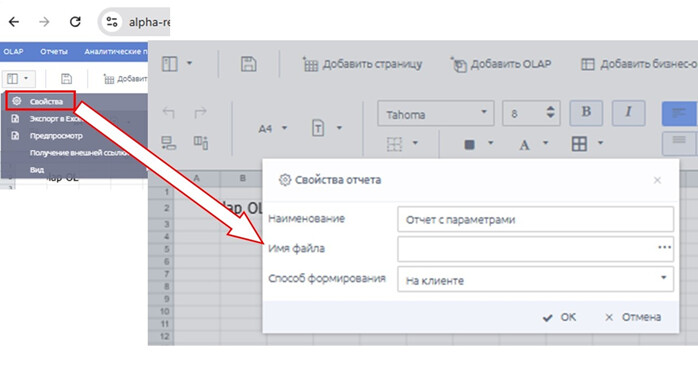Click the merge cells grid icon
The height and width of the screenshot is (392, 698).
click(x=579, y=144)
